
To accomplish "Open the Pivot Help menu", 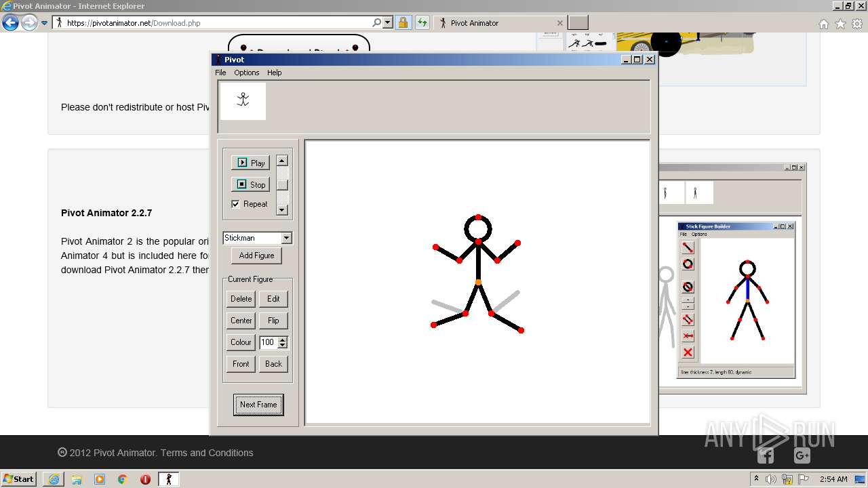I will click(274, 73).
